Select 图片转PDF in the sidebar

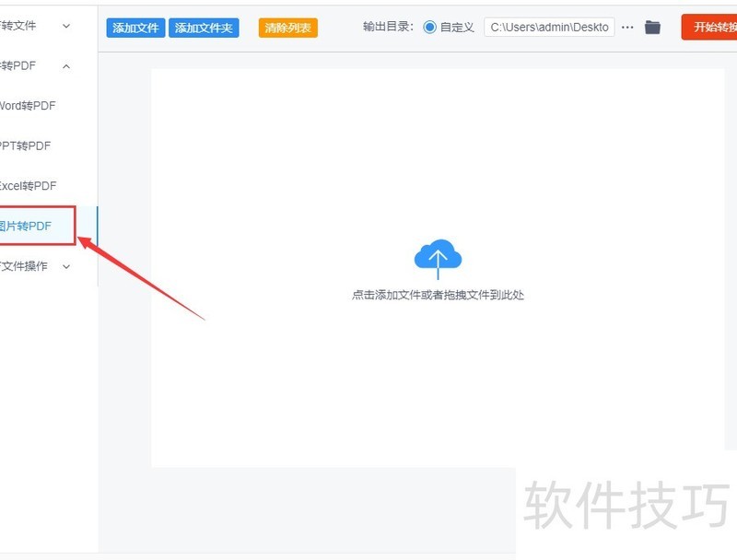(x=26, y=226)
